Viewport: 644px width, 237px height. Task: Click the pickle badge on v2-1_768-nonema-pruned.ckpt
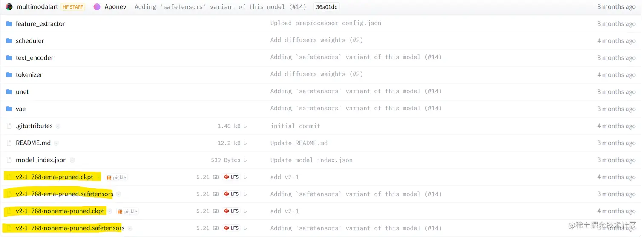(x=127, y=211)
